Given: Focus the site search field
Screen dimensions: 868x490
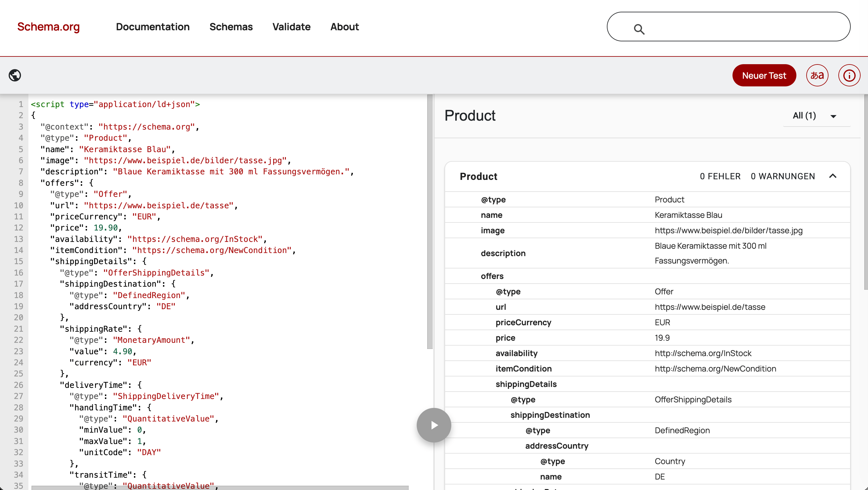Looking at the screenshot, I should (x=728, y=27).
